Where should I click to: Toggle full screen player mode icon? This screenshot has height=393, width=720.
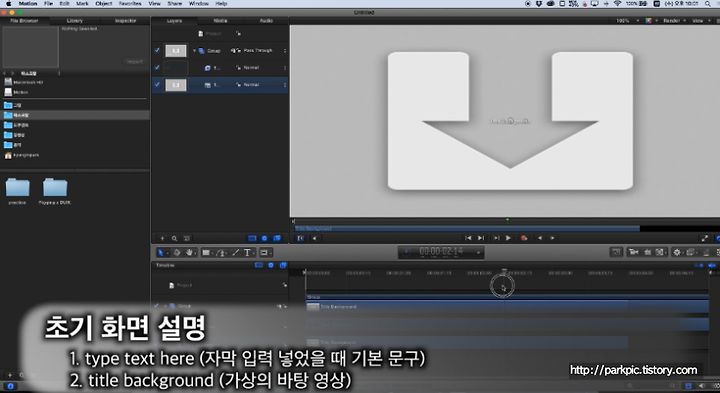[x=705, y=238]
